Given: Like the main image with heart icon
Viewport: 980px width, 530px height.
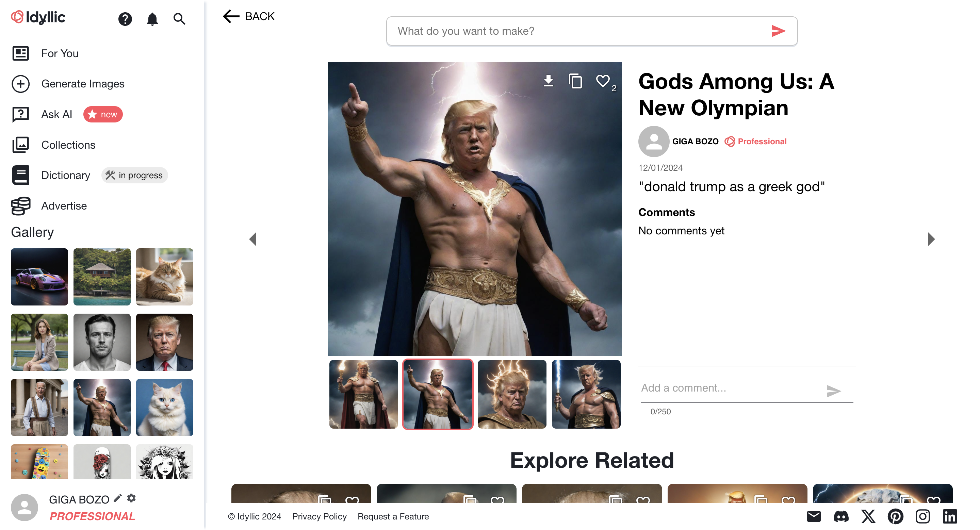Looking at the screenshot, I should 603,81.
